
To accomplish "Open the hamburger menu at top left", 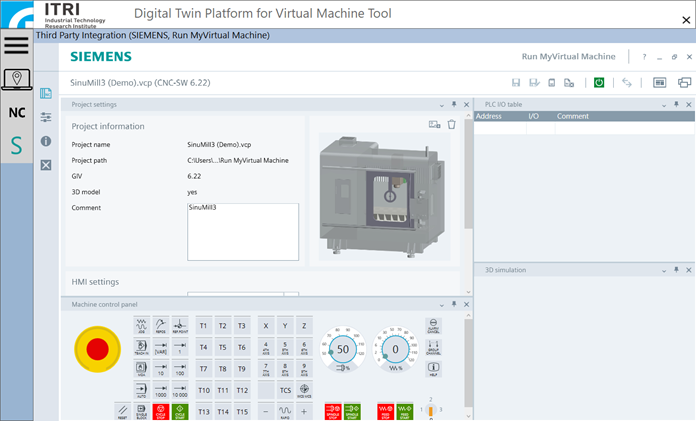I will tap(16, 45).
